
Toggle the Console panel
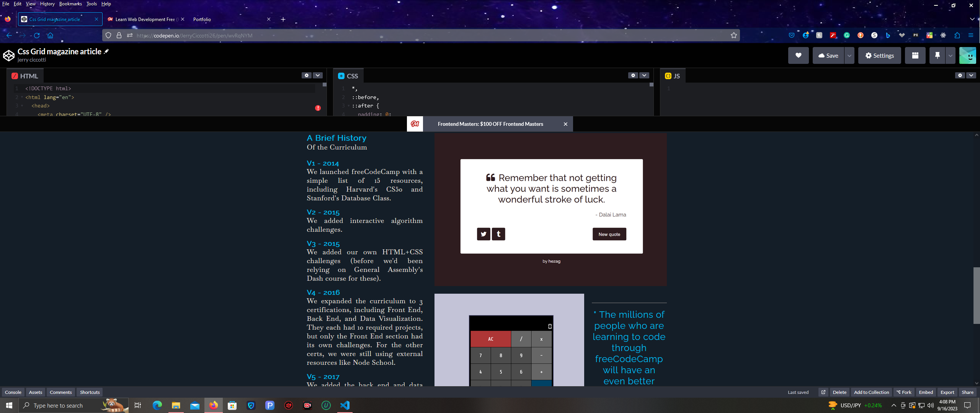pyautogui.click(x=13, y=392)
